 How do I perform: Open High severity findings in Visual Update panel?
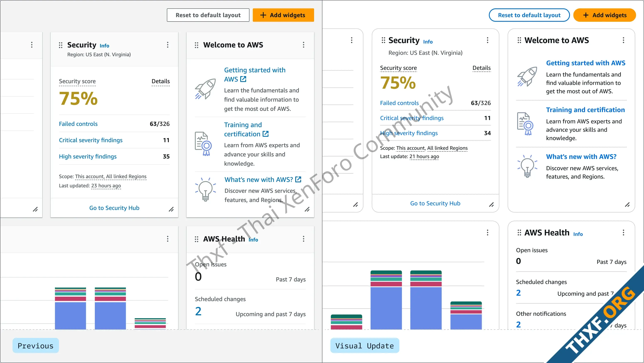(x=409, y=133)
